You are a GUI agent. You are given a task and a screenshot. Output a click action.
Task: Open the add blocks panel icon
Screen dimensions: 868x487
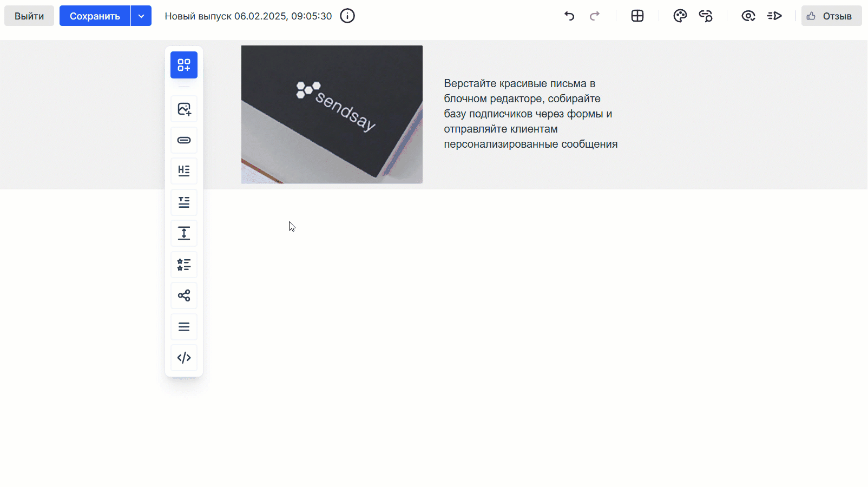pyautogui.click(x=184, y=65)
